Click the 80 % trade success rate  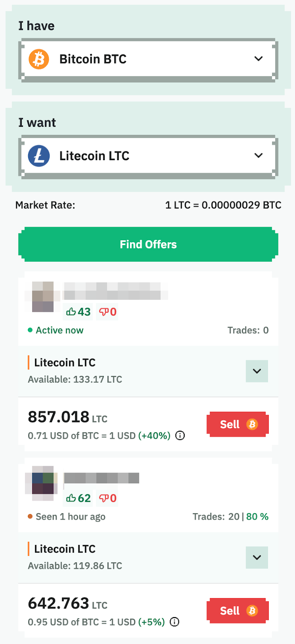tap(257, 516)
